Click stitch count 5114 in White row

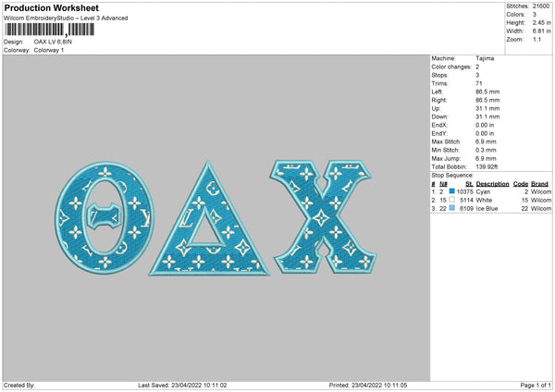coord(466,201)
